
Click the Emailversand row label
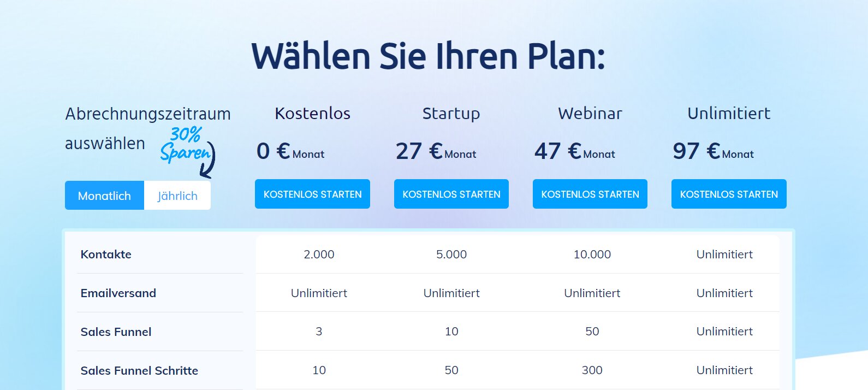[x=118, y=293]
